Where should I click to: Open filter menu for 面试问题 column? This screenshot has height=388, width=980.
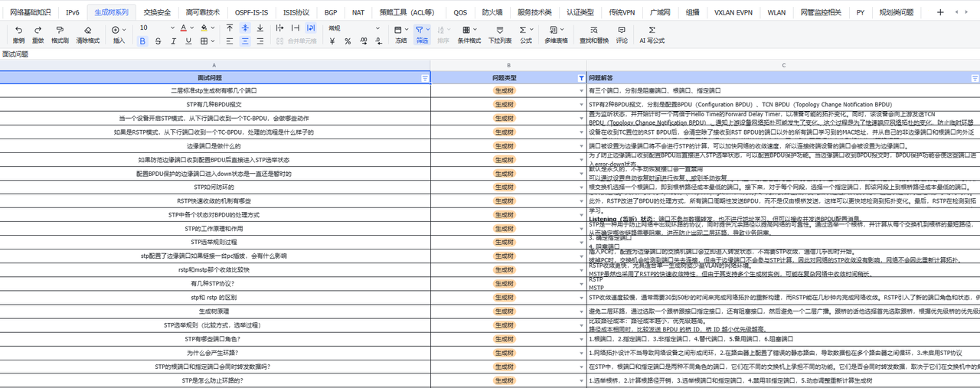426,78
